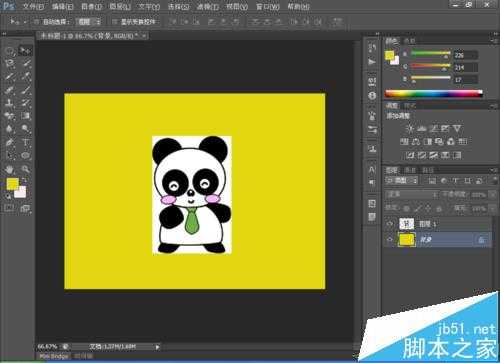Click the Brightness/Contrast adjustment icon

click(410, 129)
